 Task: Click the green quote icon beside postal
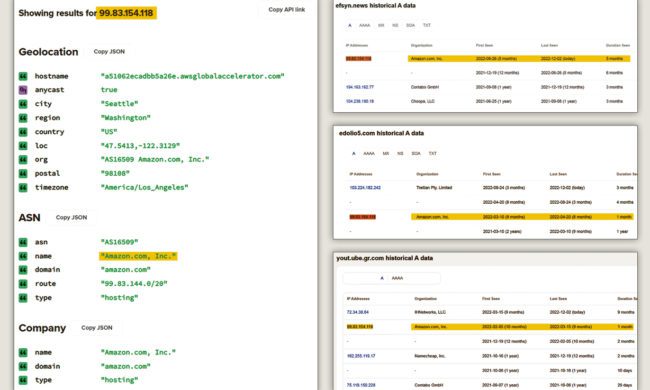(x=23, y=174)
